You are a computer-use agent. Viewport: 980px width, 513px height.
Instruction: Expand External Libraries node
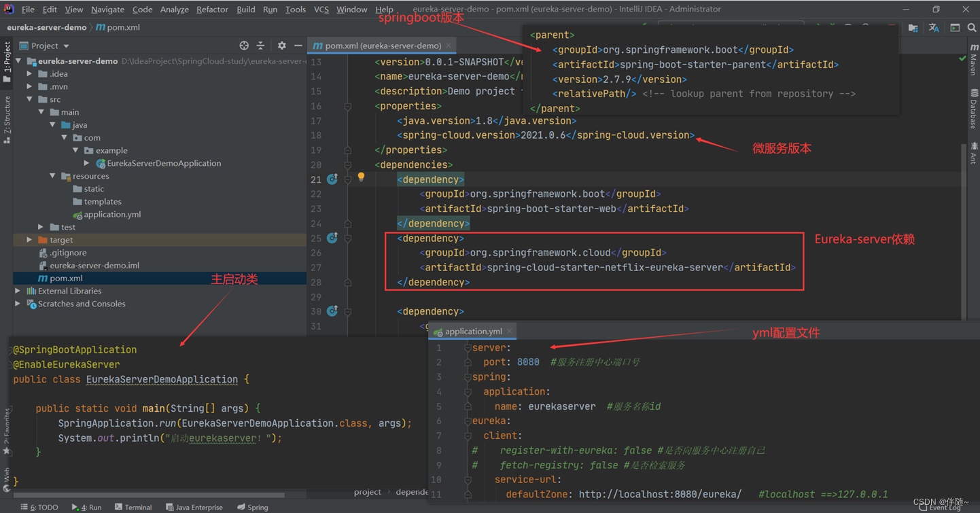click(18, 291)
